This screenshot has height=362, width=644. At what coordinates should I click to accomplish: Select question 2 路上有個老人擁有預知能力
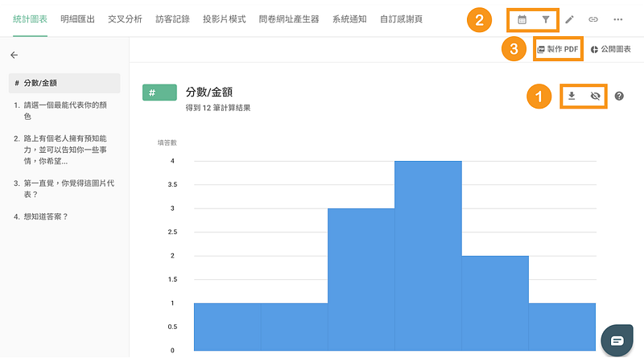tap(64, 150)
